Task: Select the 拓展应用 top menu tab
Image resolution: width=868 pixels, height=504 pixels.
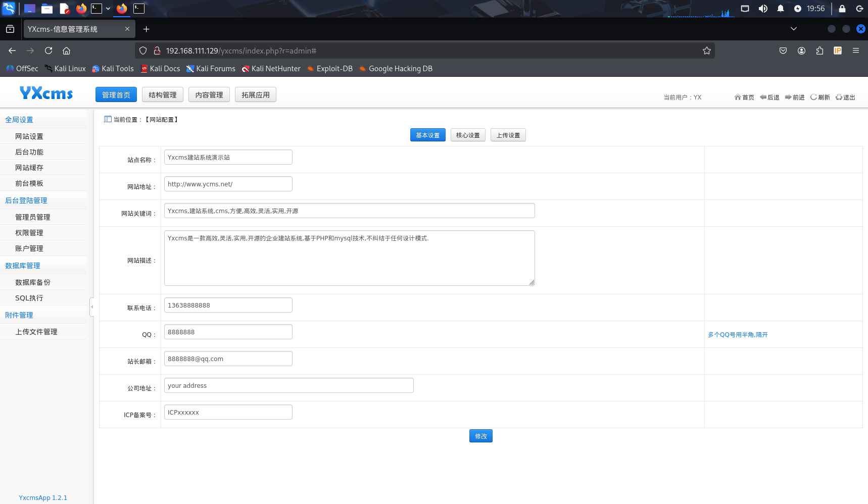Action: pyautogui.click(x=256, y=95)
